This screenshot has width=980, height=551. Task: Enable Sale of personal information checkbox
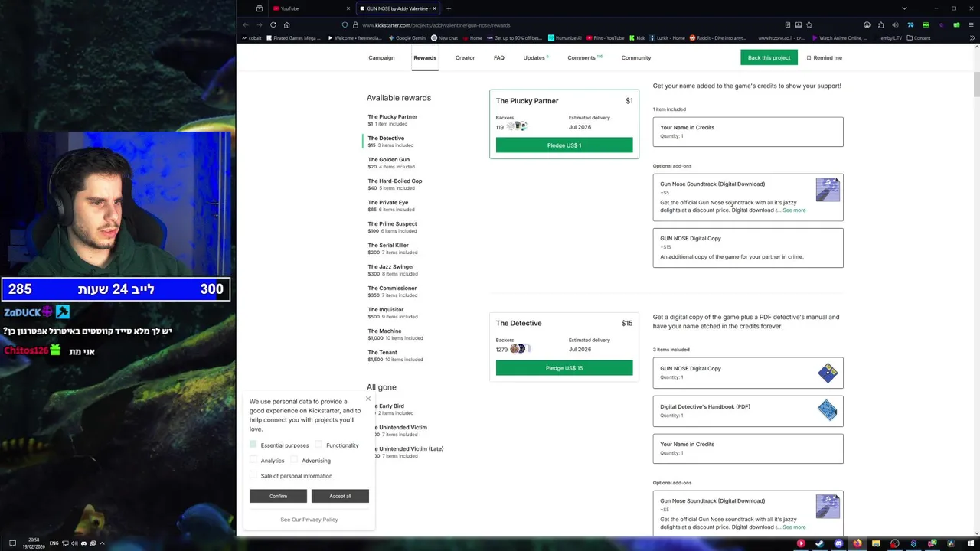tap(253, 475)
